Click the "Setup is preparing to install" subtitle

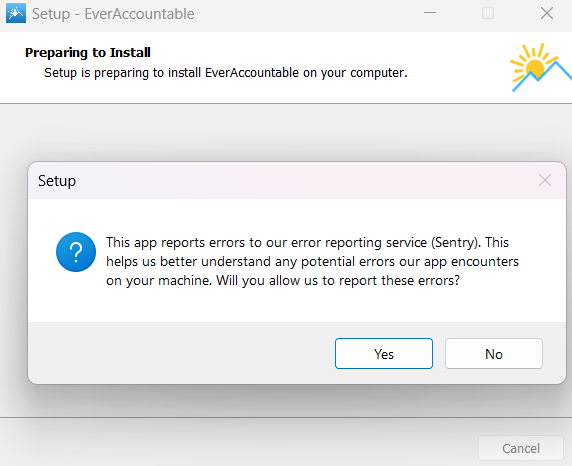[x=225, y=73]
